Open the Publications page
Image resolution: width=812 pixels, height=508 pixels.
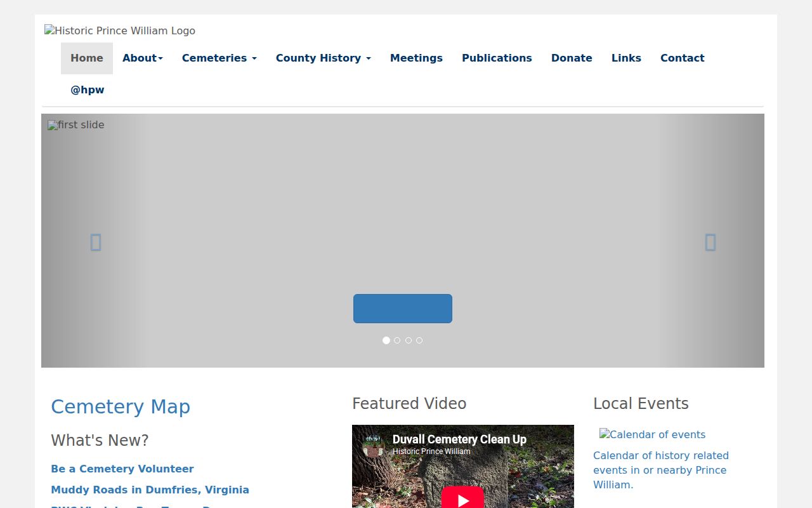(x=497, y=58)
